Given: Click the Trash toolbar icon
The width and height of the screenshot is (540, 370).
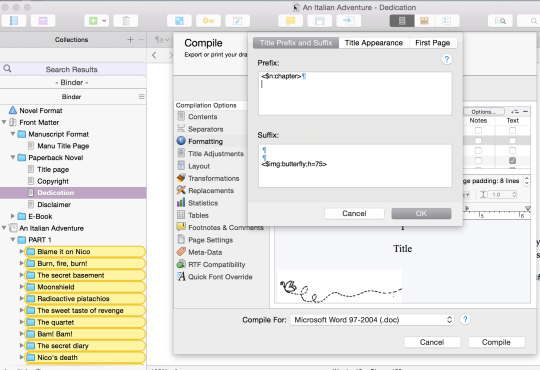Looking at the screenshot, I should click(126, 21).
